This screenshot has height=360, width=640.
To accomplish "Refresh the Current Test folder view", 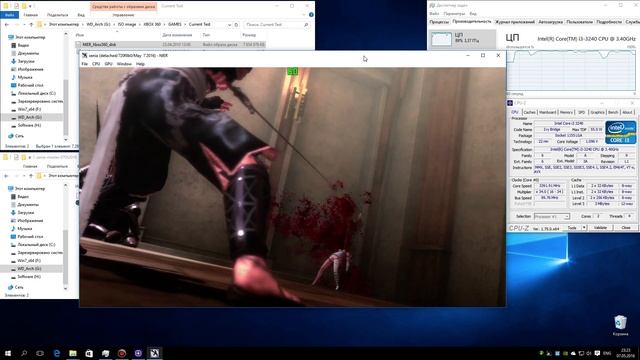I will click(x=236, y=24).
